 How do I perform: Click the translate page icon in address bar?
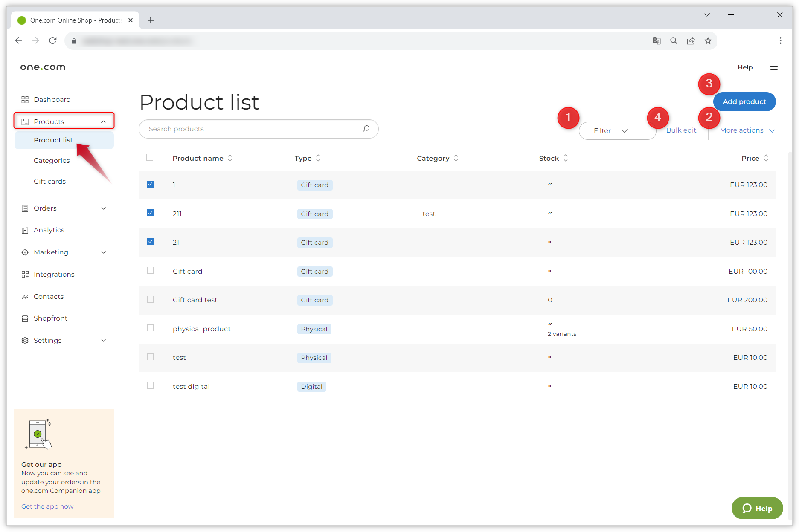coord(657,41)
